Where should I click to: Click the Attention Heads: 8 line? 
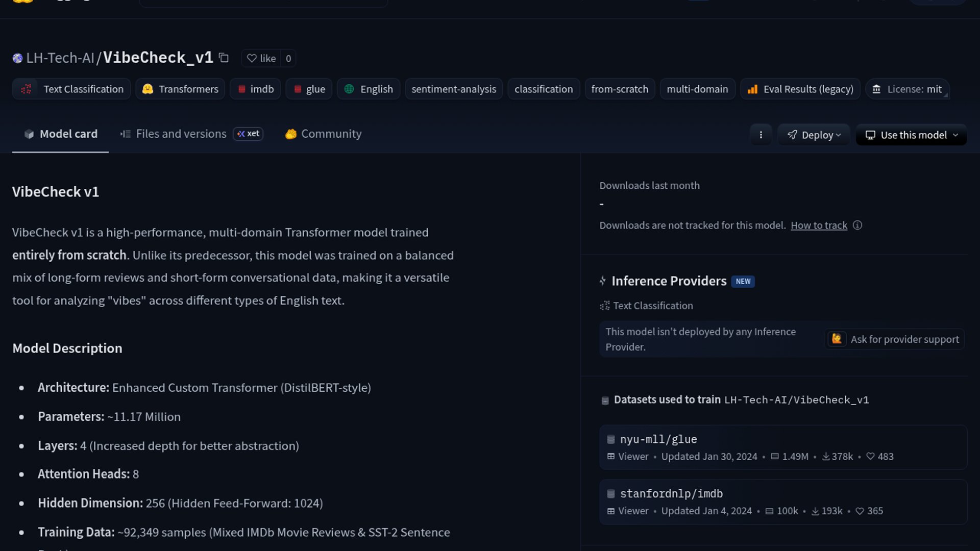88,474
